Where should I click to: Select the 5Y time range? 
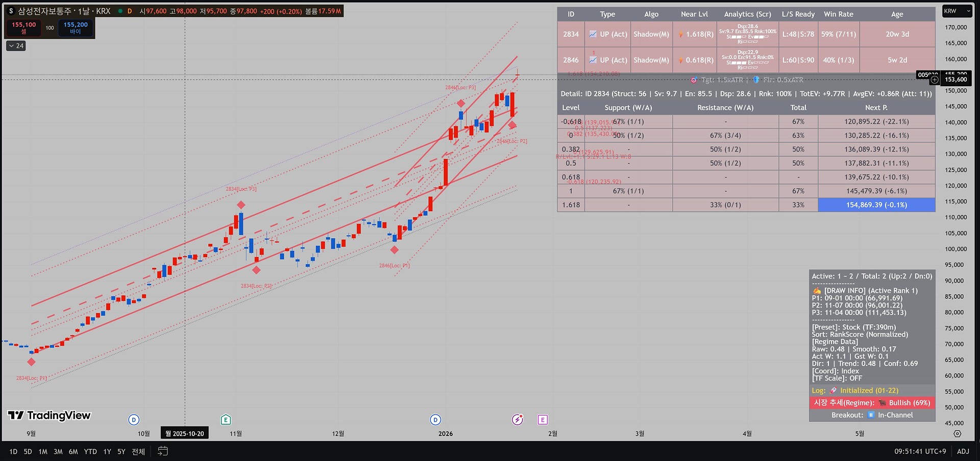pyautogui.click(x=121, y=451)
